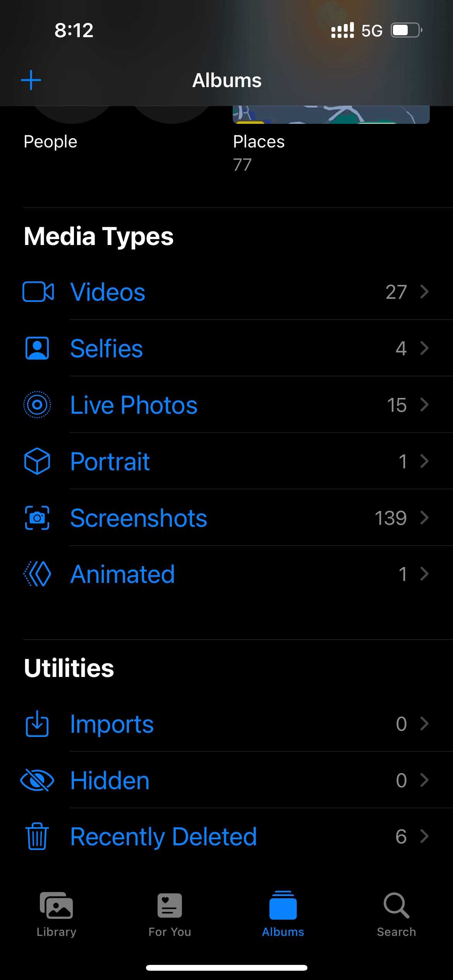This screenshot has width=453, height=980.
Task: Tap the Selfies person icon
Action: point(37,348)
